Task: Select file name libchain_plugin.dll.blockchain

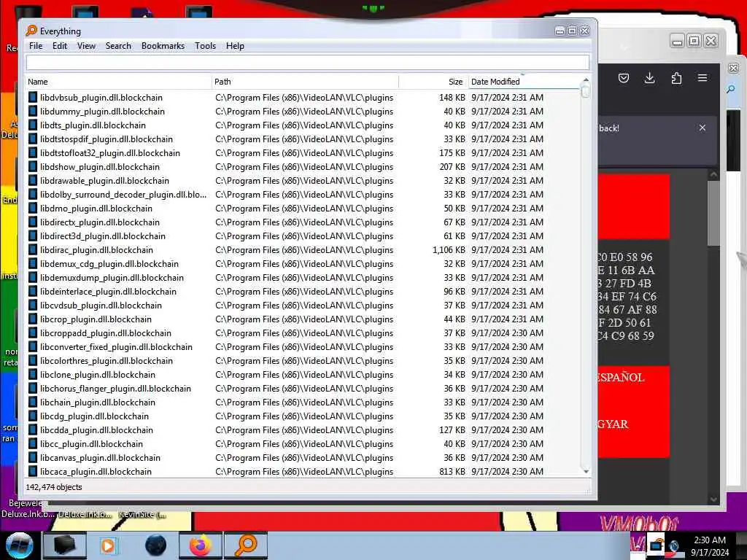Action: point(98,402)
